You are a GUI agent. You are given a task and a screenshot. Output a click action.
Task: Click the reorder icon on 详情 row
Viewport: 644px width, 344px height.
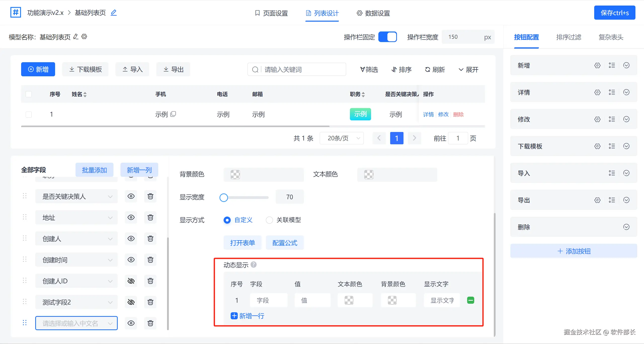(612, 92)
